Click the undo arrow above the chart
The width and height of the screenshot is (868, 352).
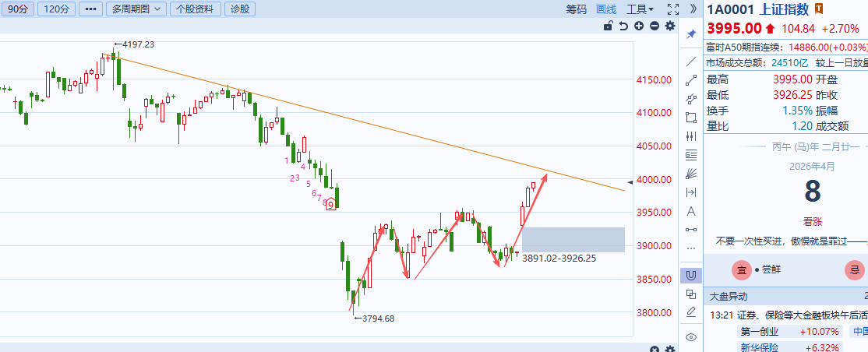click(x=623, y=26)
